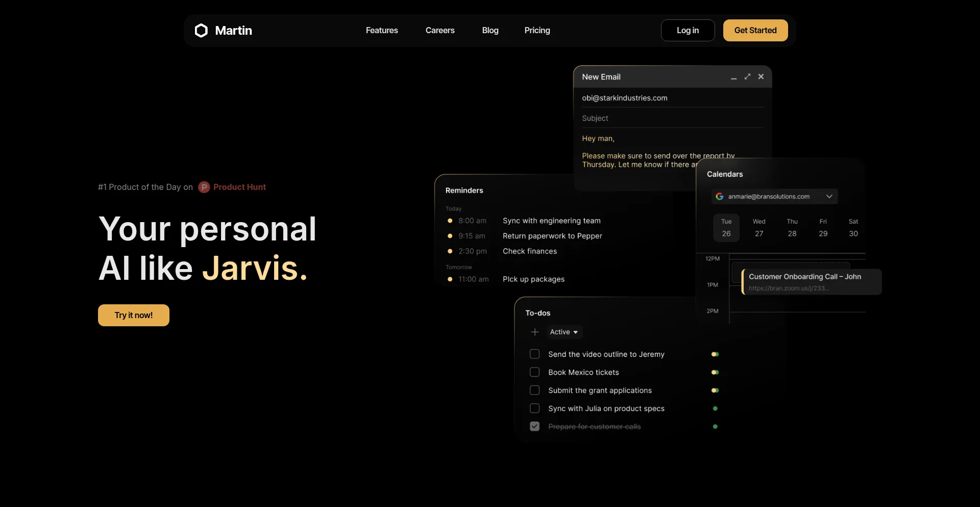
Task: Click the Product Hunt badge icon
Action: point(204,187)
